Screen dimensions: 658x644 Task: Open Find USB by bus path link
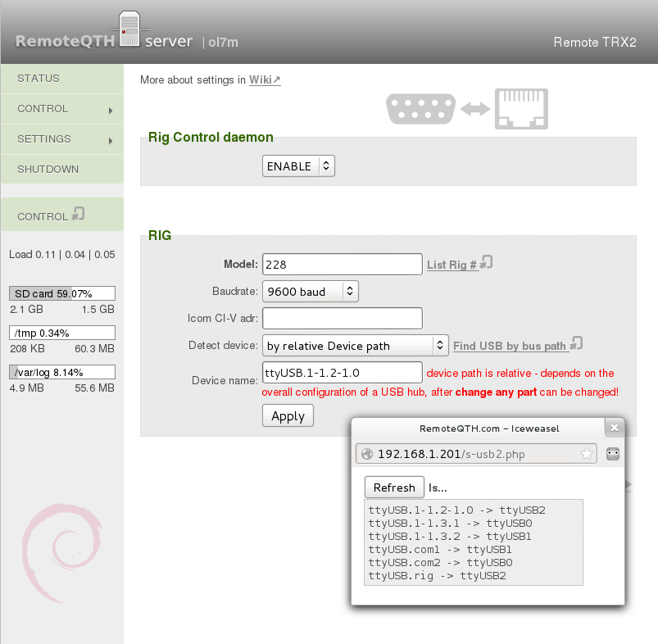coord(510,346)
